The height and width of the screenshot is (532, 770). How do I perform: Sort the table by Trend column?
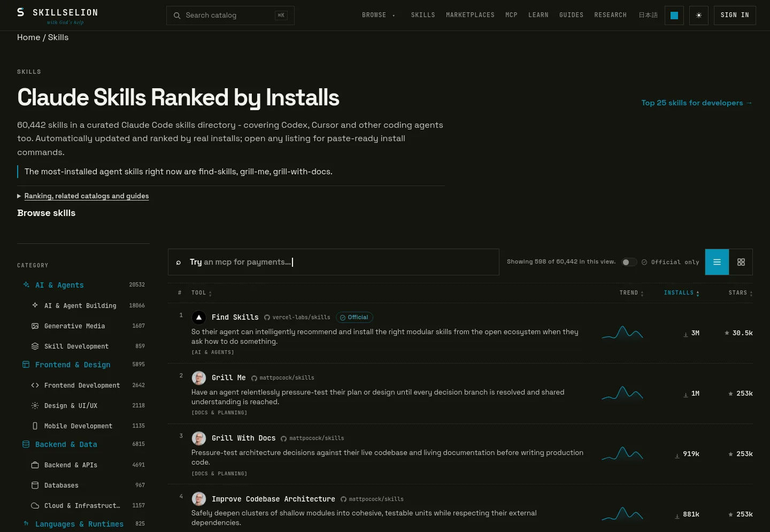632,293
